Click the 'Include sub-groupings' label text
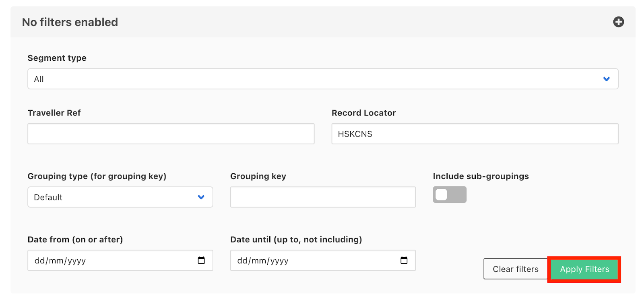 pos(481,176)
